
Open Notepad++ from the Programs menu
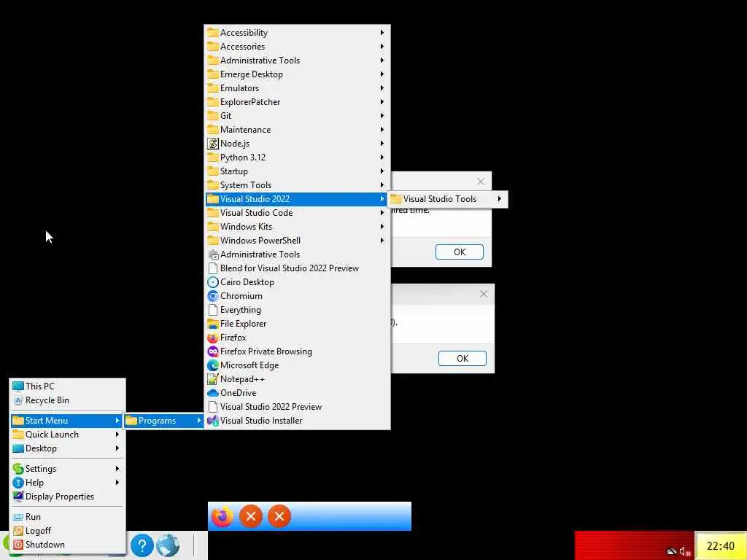(298, 379)
